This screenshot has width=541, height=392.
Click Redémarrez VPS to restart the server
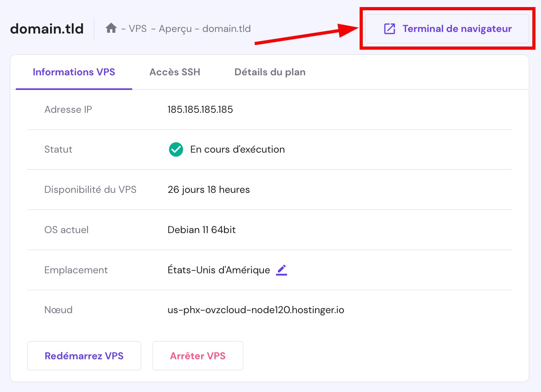coord(84,355)
